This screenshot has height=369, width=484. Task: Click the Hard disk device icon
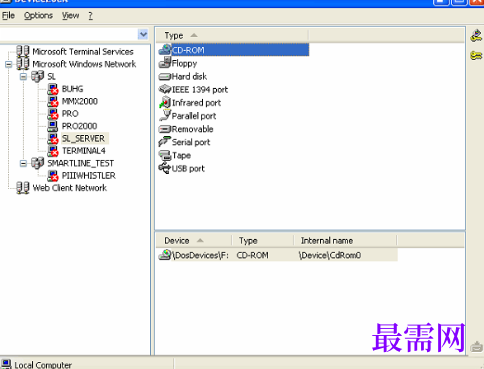pyautogui.click(x=165, y=77)
